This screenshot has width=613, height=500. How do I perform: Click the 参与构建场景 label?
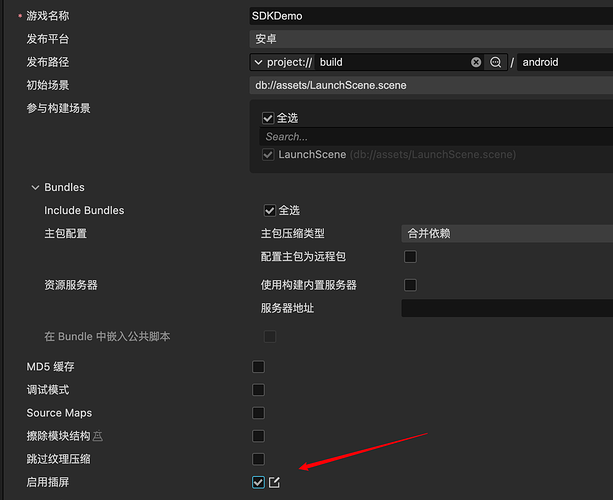[58, 108]
